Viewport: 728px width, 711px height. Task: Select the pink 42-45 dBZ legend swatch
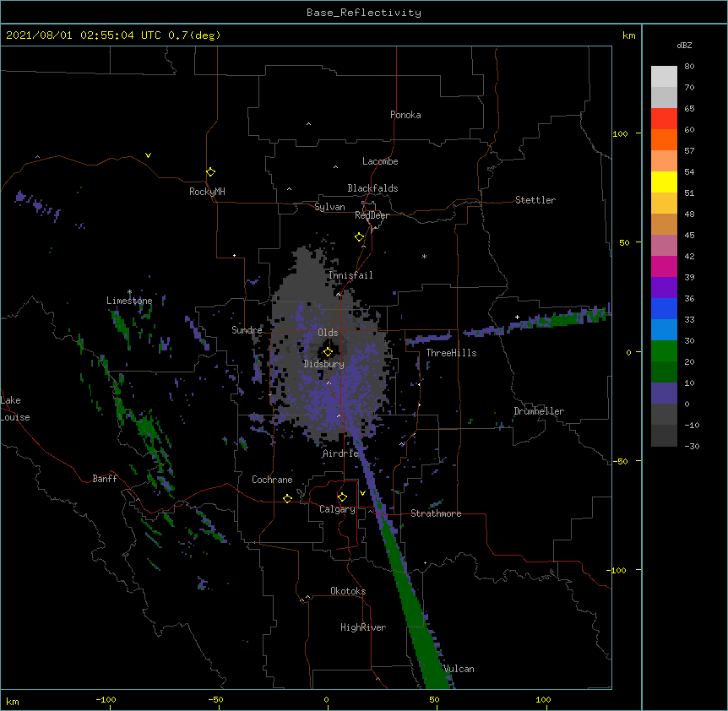[x=664, y=246]
